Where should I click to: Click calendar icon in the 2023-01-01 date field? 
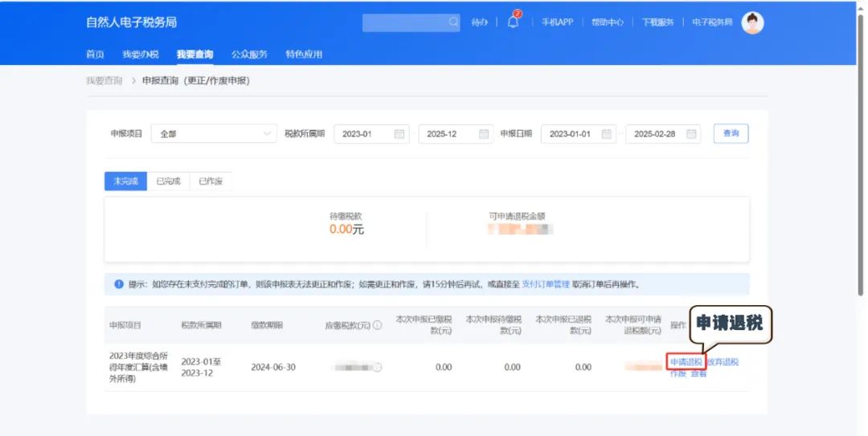pyautogui.click(x=607, y=134)
